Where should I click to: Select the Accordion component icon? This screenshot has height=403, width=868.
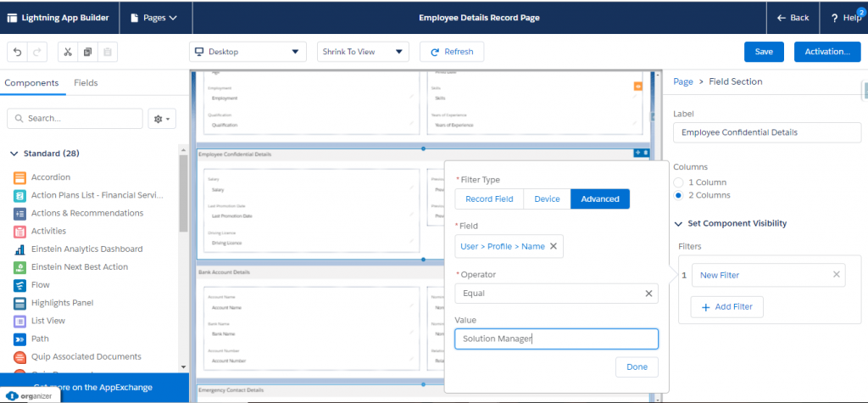coord(20,178)
